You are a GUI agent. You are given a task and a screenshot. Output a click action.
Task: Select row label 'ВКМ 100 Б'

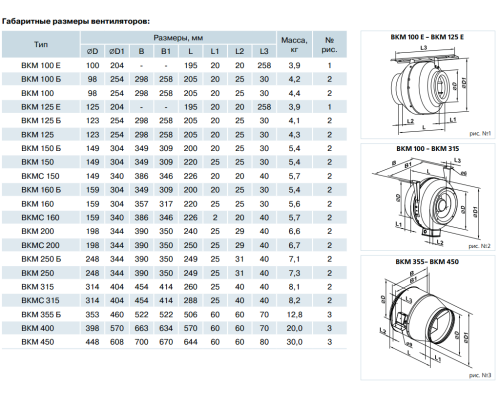click(41, 79)
